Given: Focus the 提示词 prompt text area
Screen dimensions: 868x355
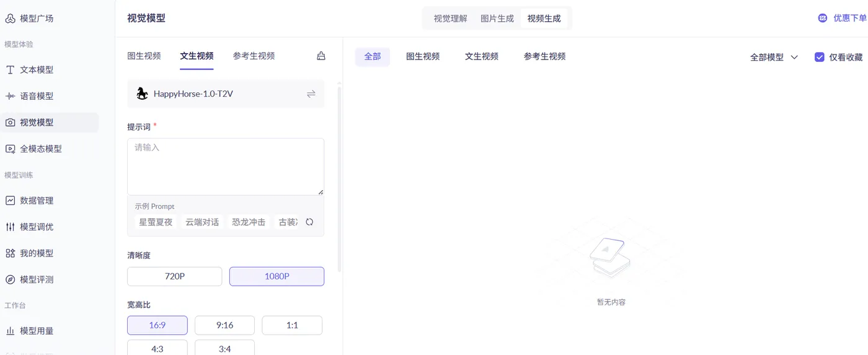Looking at the screenshot, I should coord(226,167).
